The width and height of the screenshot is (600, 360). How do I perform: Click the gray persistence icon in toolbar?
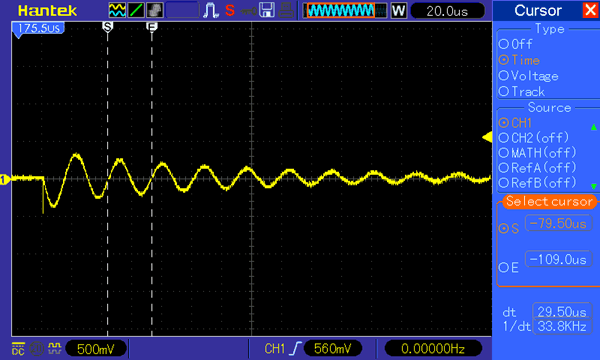click(x=155, y=10)
